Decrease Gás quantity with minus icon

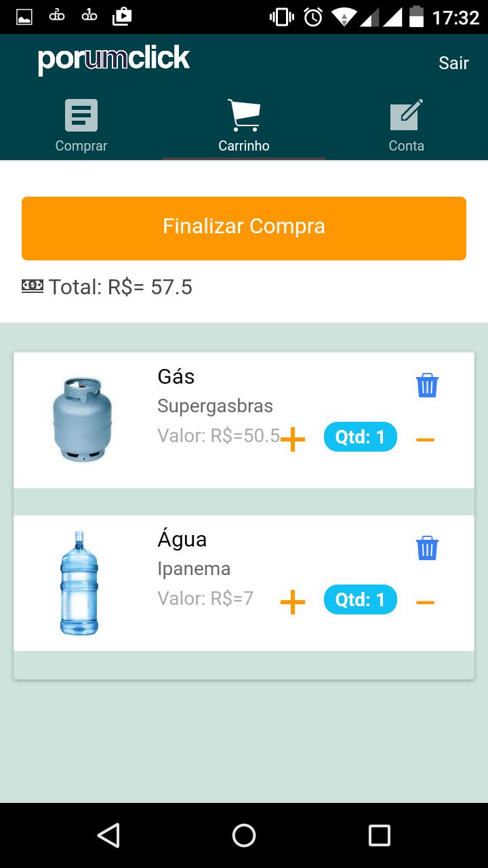425,440
